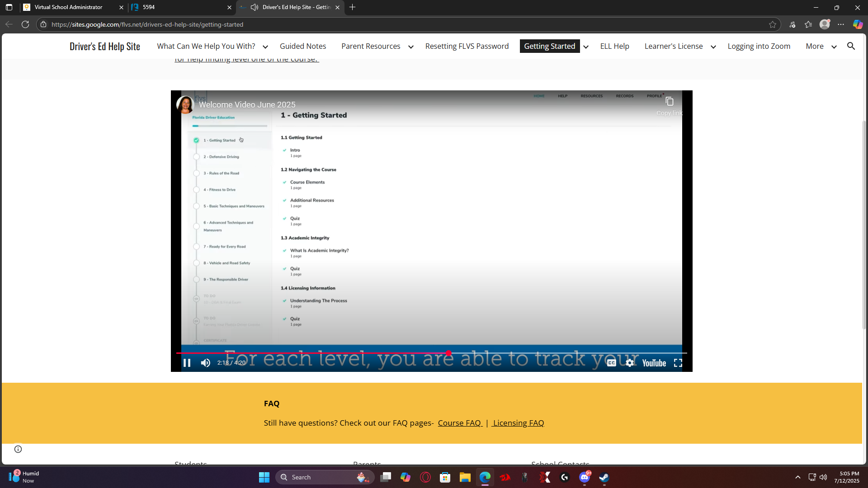This screenshot has height=488, width=868.
Task: Open Copilot sidebar icon in Edge
Action: point(858,24)
